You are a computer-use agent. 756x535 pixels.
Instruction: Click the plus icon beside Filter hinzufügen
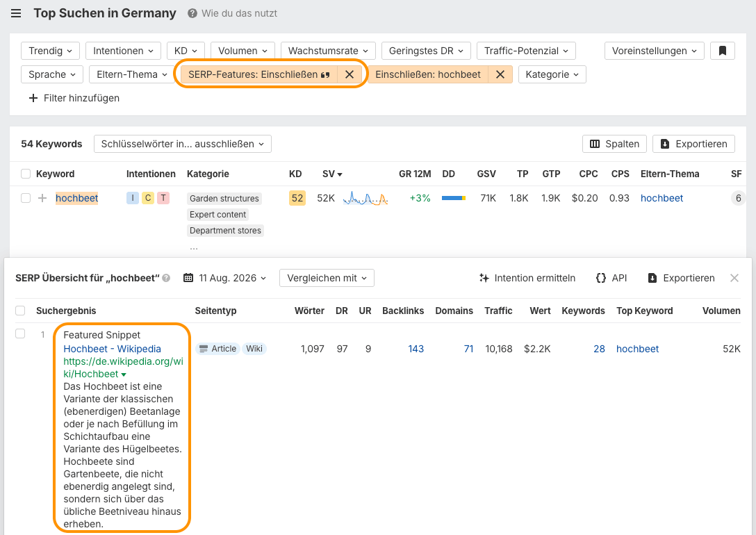[x=33, y=99]
